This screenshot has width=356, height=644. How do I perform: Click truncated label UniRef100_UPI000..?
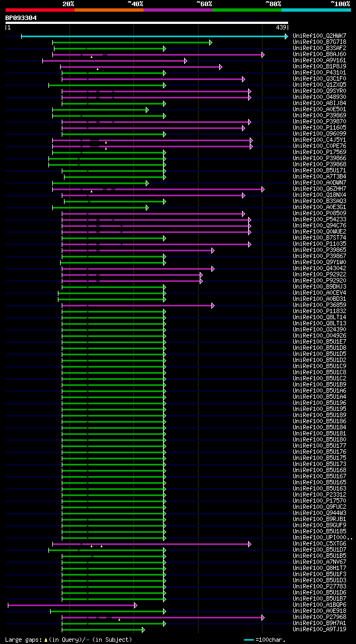(x=323, y=538)
